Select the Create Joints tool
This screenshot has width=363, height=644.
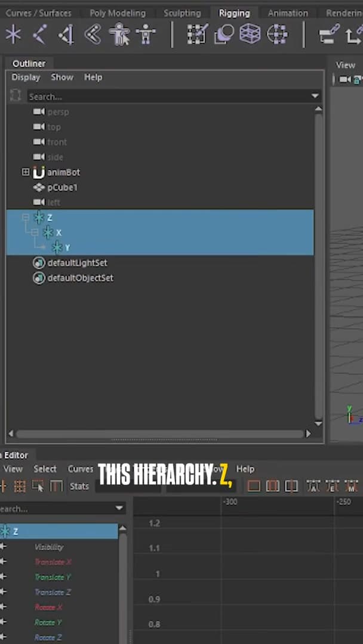pyautogui.click(x=40, y=34)
